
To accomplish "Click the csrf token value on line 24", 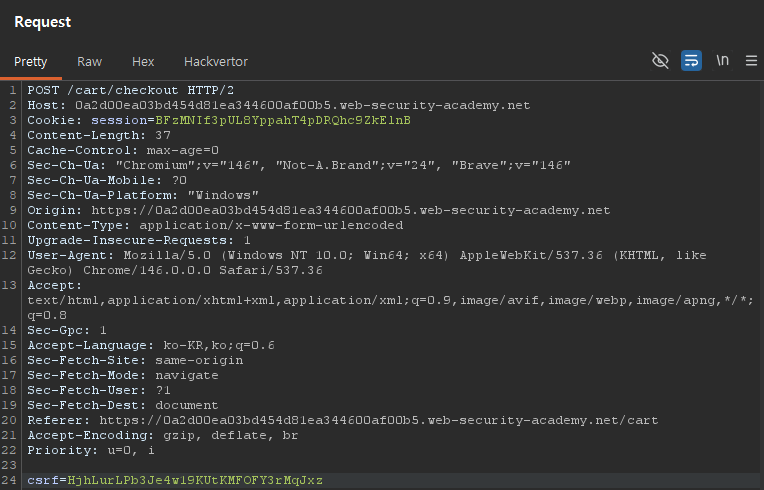I will coord(195,481).
